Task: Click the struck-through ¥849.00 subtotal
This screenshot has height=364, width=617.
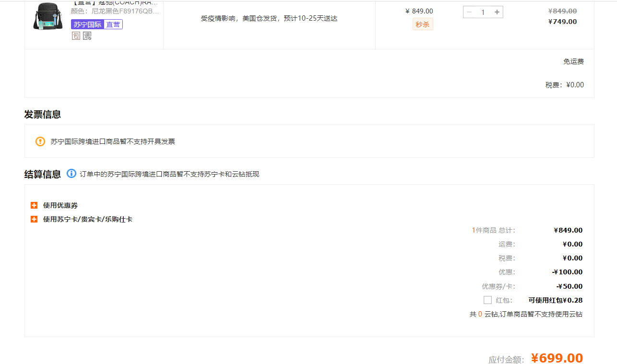Action: click(x=563, y=11)
